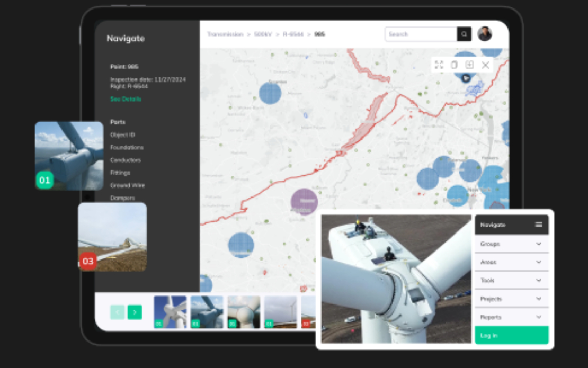The height and width of the screenshot is (368, 588).
Task: Open the See Details link
Action: (126, 99)
